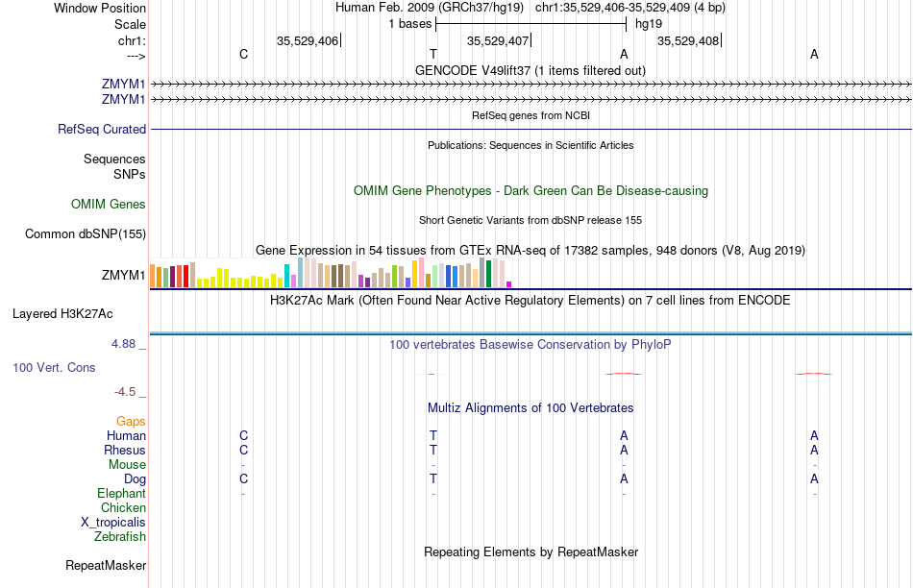This screenshot has width=913, height=588.
Task: Select the Rhesus species label
Action: tap(125, 450)
